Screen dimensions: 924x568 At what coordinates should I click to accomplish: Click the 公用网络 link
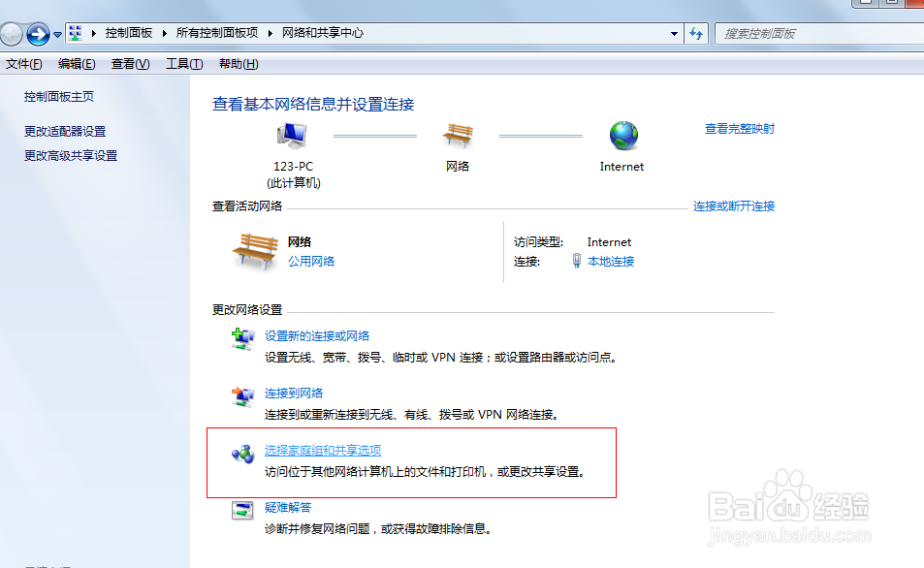click(x=310, y=260)
